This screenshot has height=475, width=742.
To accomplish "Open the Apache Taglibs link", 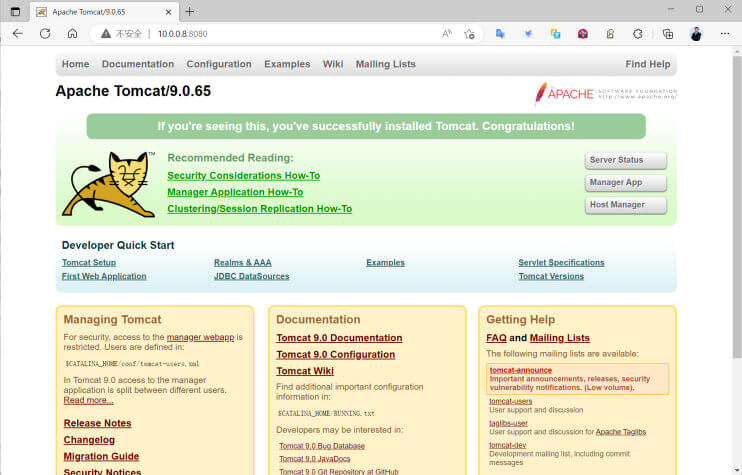I will pos(621,432).
